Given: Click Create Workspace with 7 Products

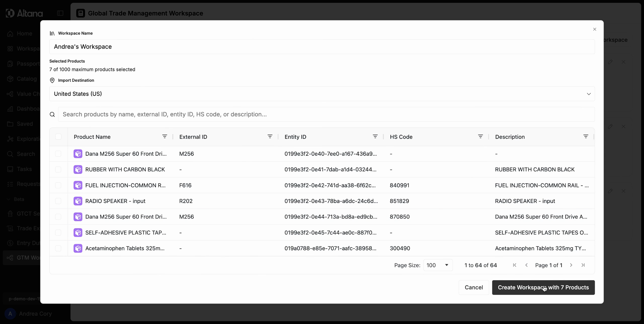Looking at the screenshot, I should [543, 288].
